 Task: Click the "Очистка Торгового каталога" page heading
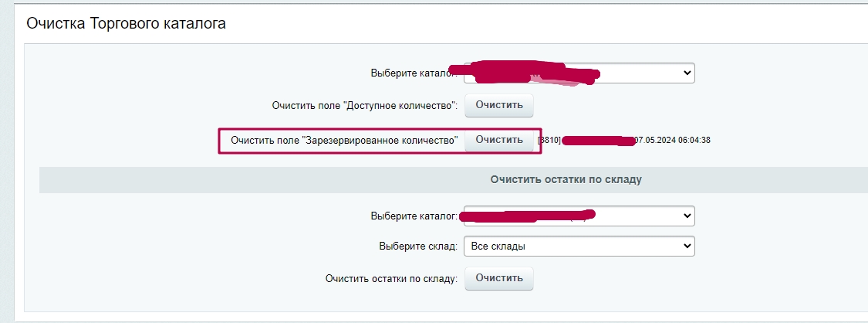(x=126, y=23)
